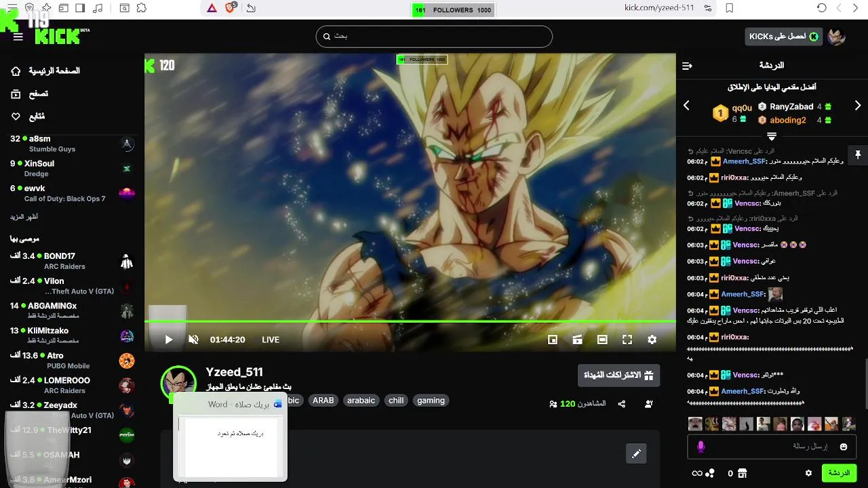
Task: Select the ARAB tag
Action: (323, 401)
